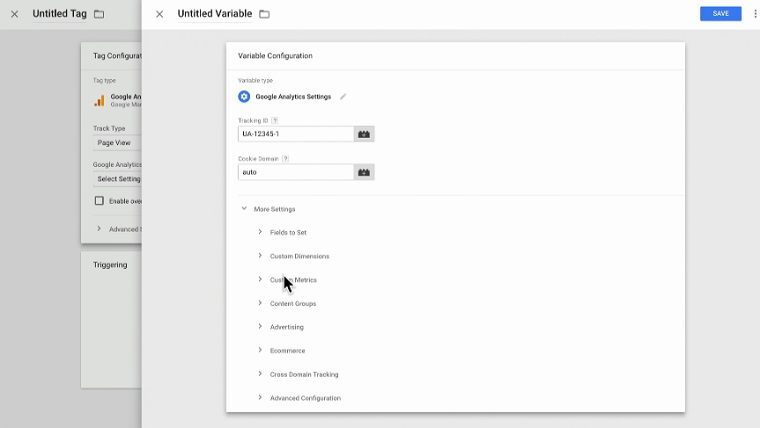Click the edit pencil next to variable type

click(x=343, y=97)
